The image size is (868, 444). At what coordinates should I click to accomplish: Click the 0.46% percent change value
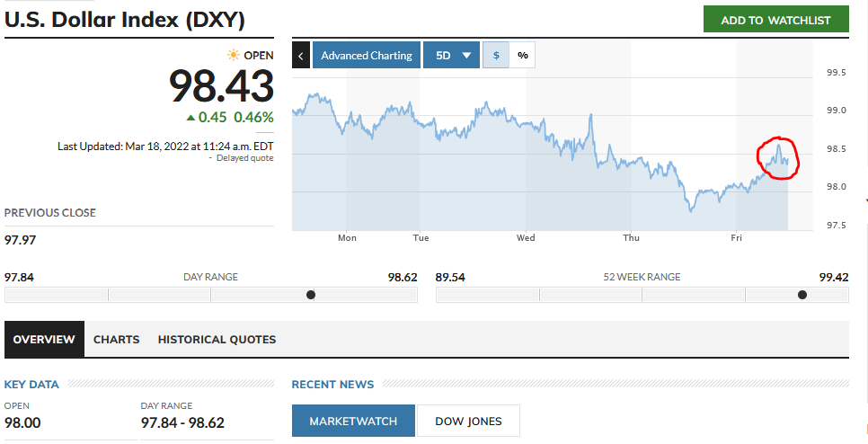(x=253, y=117)
